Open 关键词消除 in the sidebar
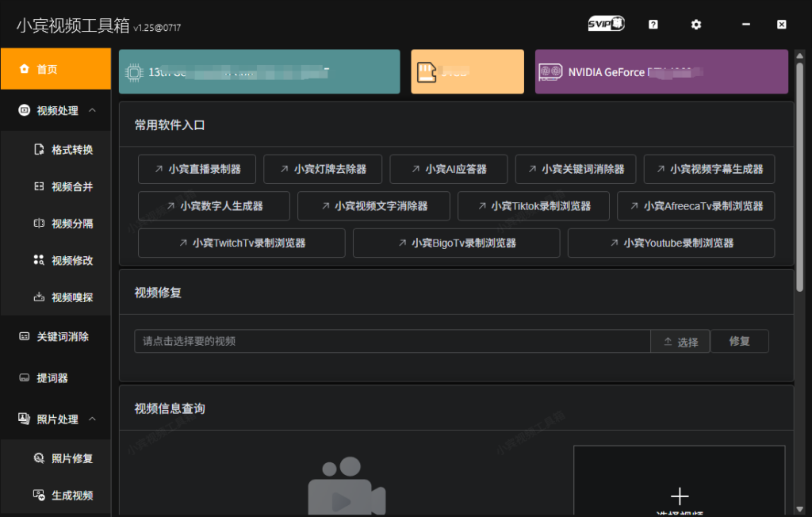Viewport: 812px width, 517px height. 56,337
